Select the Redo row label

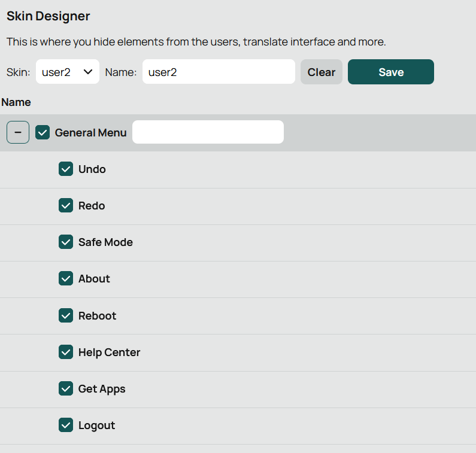92,206
